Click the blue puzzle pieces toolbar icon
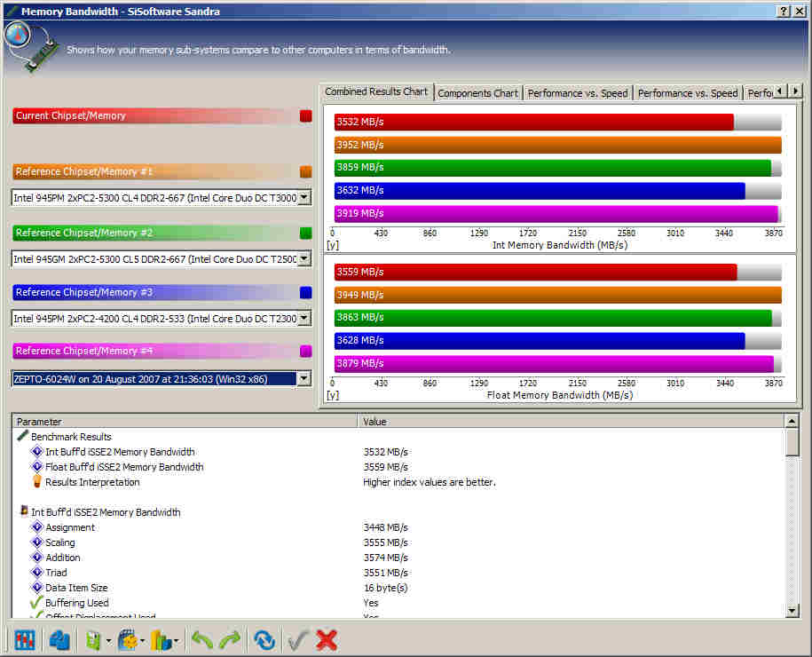812x657 pixels. (59, 639)
